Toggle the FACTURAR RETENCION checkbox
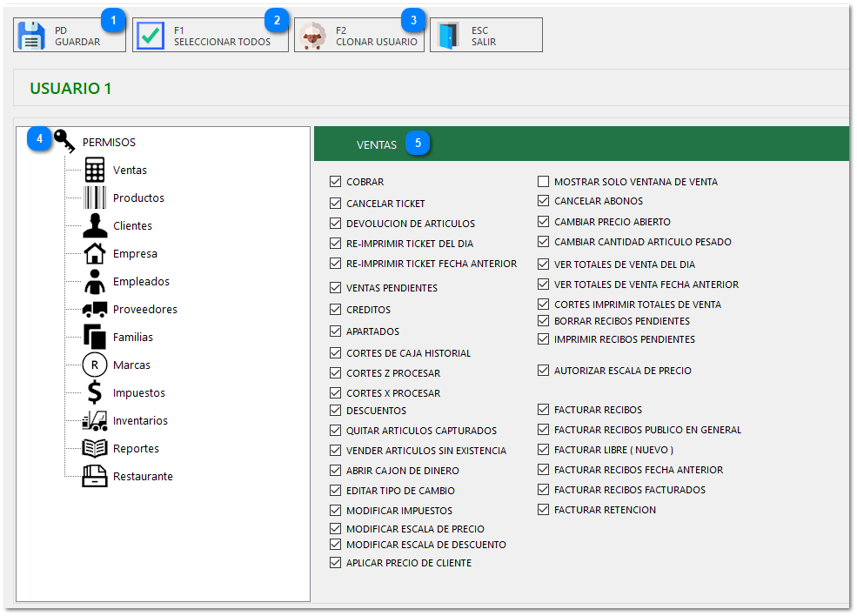The height and width of the screenshot is (616, 857). coord(544,510)
